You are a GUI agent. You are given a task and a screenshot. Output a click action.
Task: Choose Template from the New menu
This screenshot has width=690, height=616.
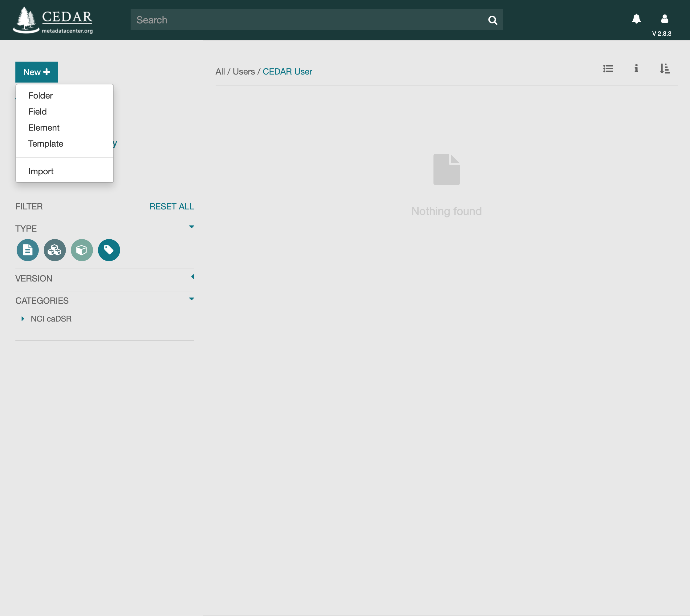[65, 144]
